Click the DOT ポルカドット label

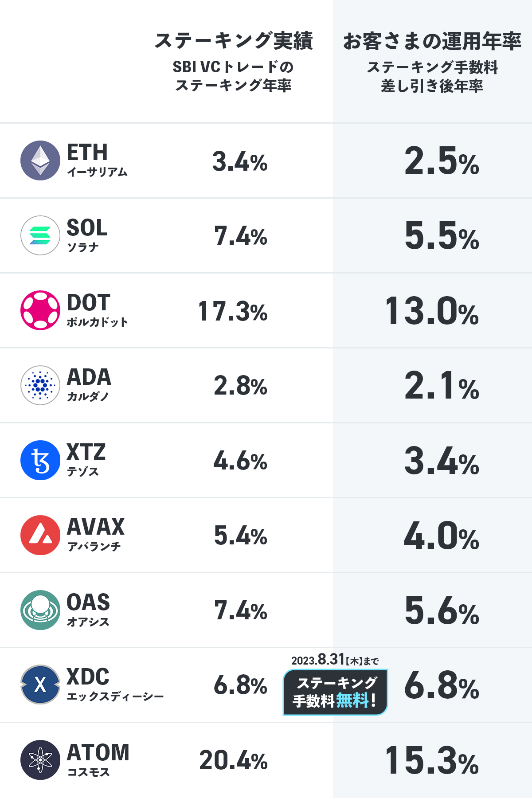[x=97, y=310]
